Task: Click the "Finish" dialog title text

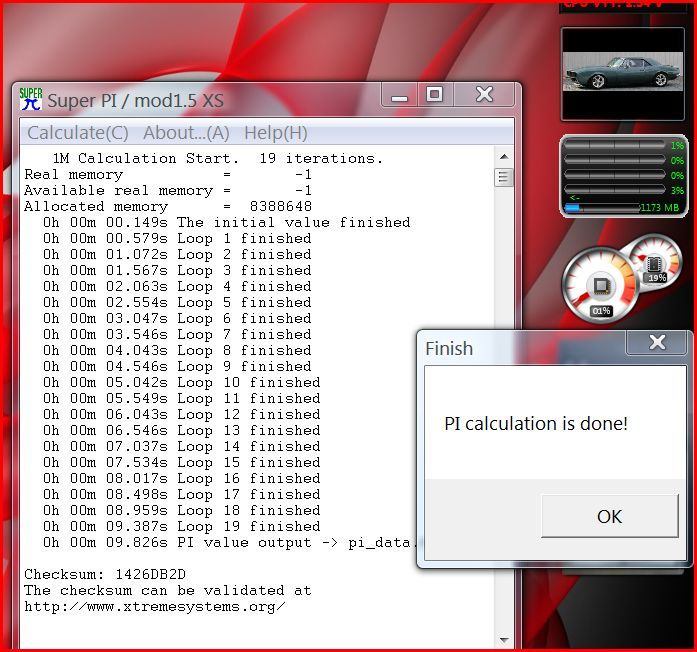Action: pyautogui.click(x=449, y=348)
